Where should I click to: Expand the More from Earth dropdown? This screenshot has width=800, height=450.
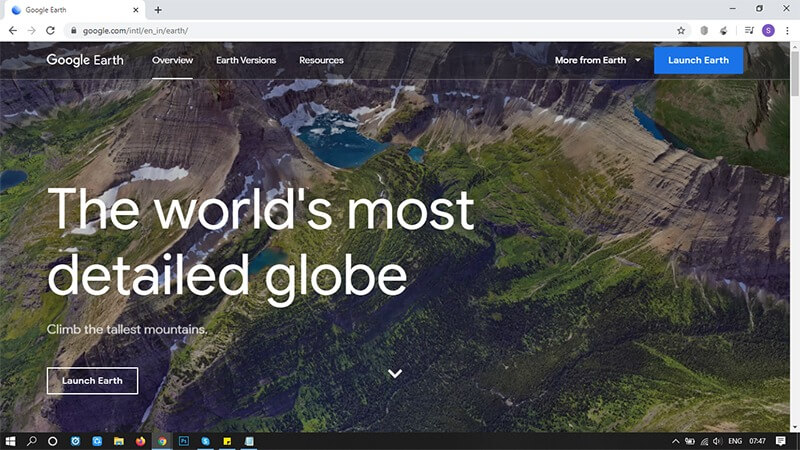pyautogui.click(x=597, y=60)
